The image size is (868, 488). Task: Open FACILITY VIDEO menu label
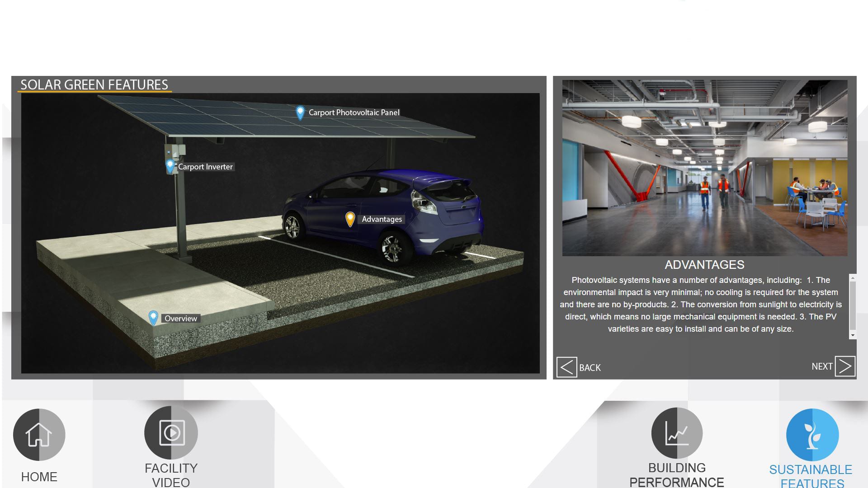pyautogui.click(x=171, y=475)
